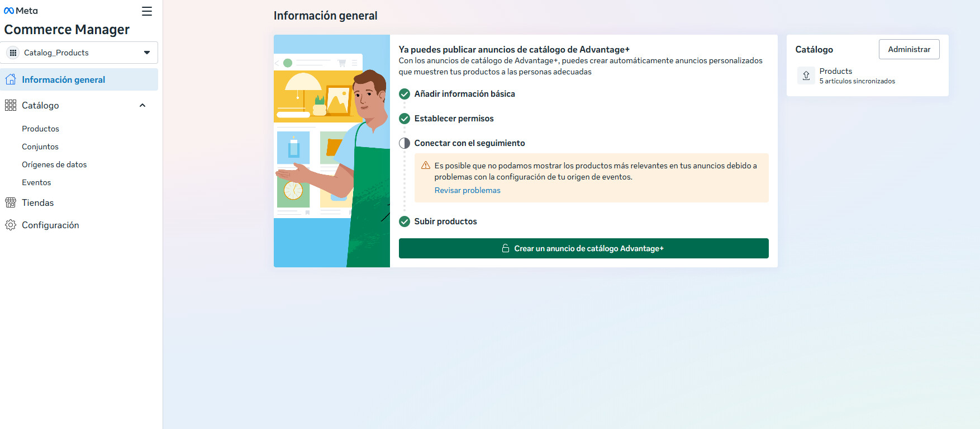Click the upload icon beside Products
Screen dimensions: 980x429
806,76
